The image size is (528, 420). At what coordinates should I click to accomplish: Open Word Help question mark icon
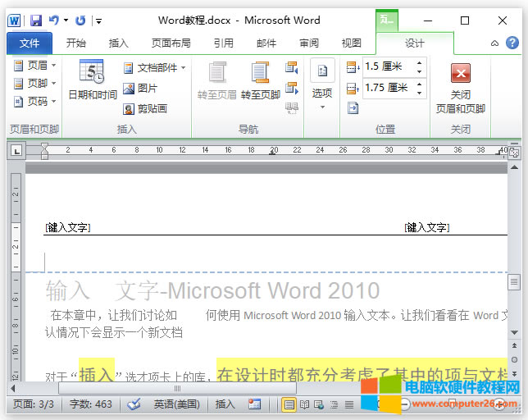coord(512,43)
